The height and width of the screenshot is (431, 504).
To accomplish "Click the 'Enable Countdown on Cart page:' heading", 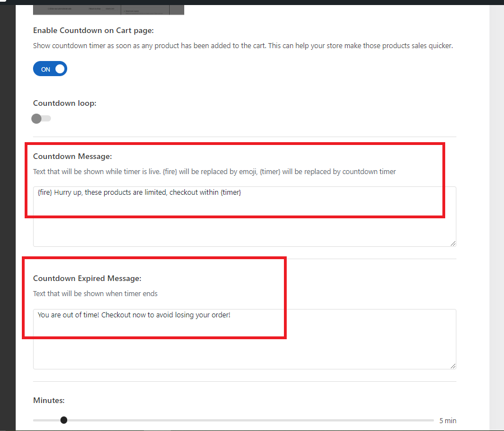I will point(94,31).
